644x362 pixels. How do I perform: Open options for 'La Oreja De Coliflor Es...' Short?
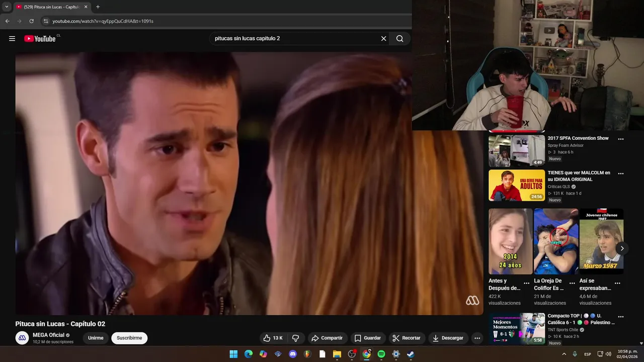(572, 283)
